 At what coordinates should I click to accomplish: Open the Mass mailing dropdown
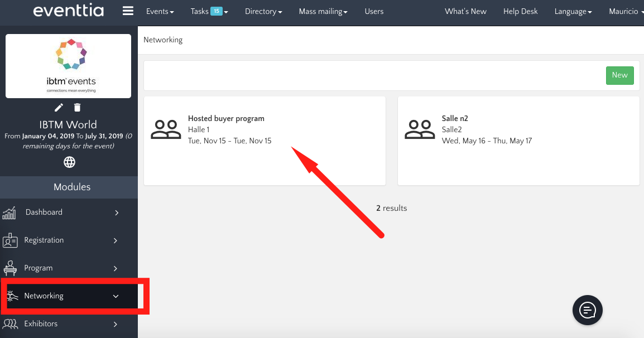pyautogui.click(x=323, y=11)
